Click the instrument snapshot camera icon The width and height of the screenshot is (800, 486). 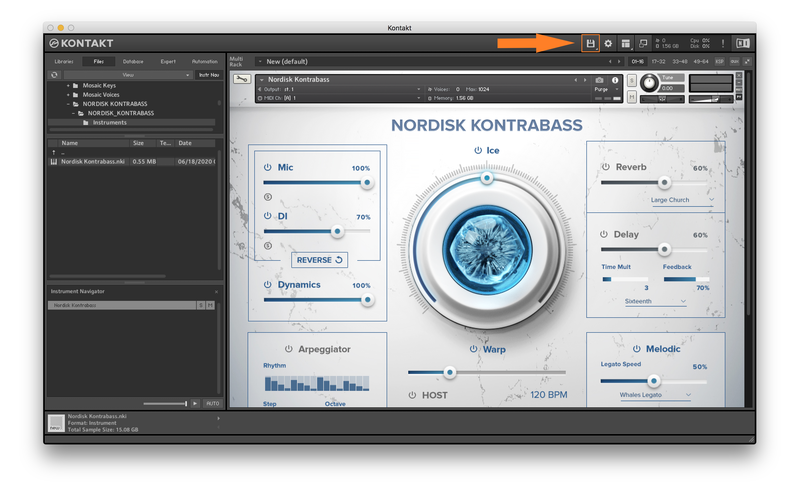[x=599, y=80]
